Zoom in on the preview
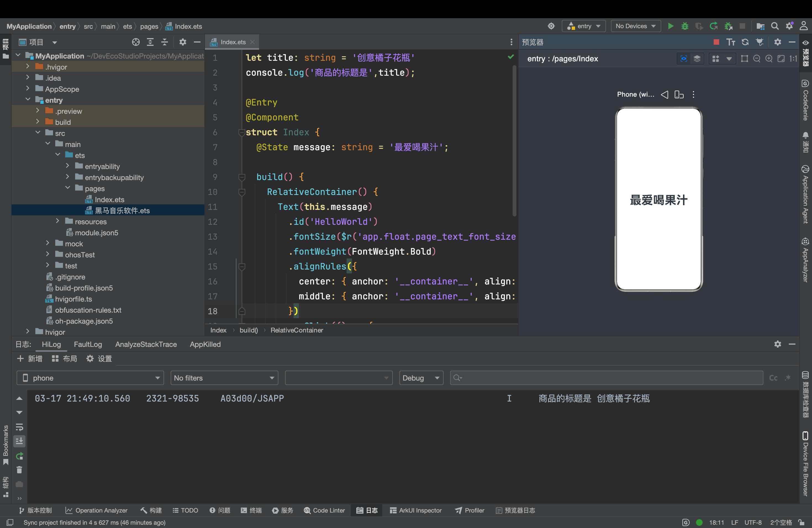This screenshot has width=812, height=528. (769, 59)
